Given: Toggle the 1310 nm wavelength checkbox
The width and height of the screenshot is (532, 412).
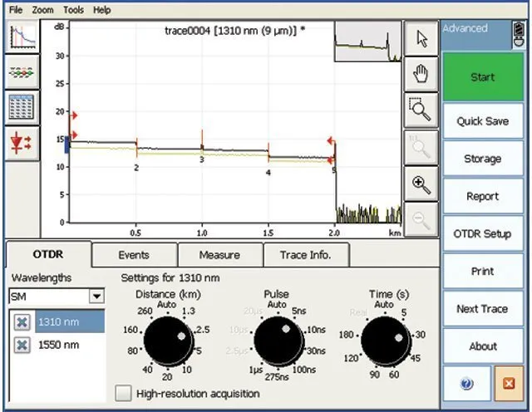Looking at the screenshot, I should 22,321.
